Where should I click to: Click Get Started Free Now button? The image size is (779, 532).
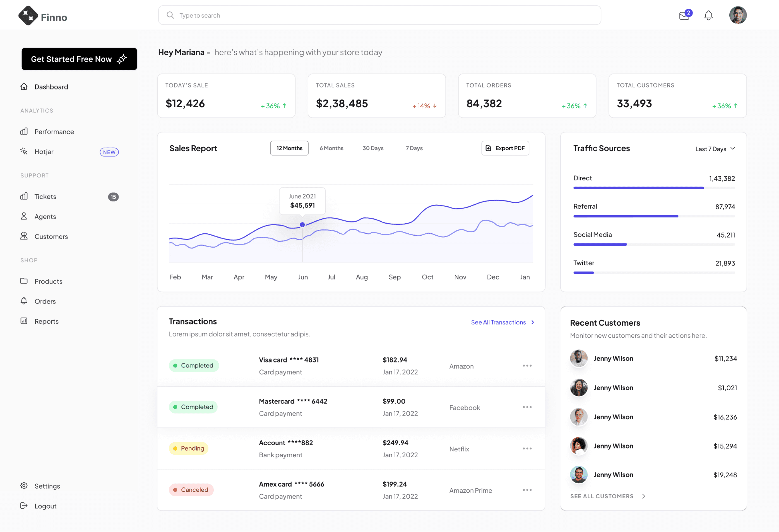(79, 59)
